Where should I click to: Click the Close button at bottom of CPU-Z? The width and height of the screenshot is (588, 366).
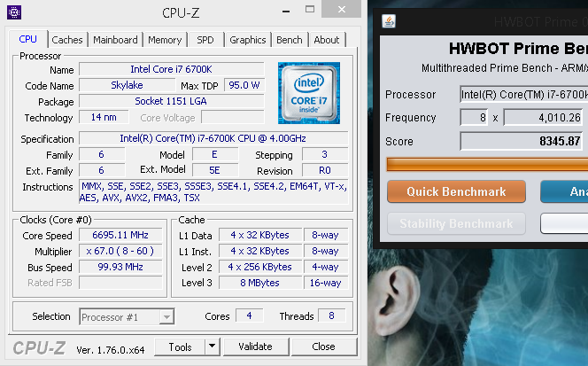323,347
